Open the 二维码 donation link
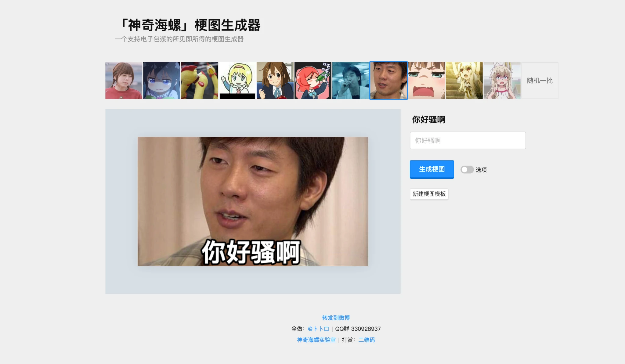625x364 pixels. pos(367,340)
